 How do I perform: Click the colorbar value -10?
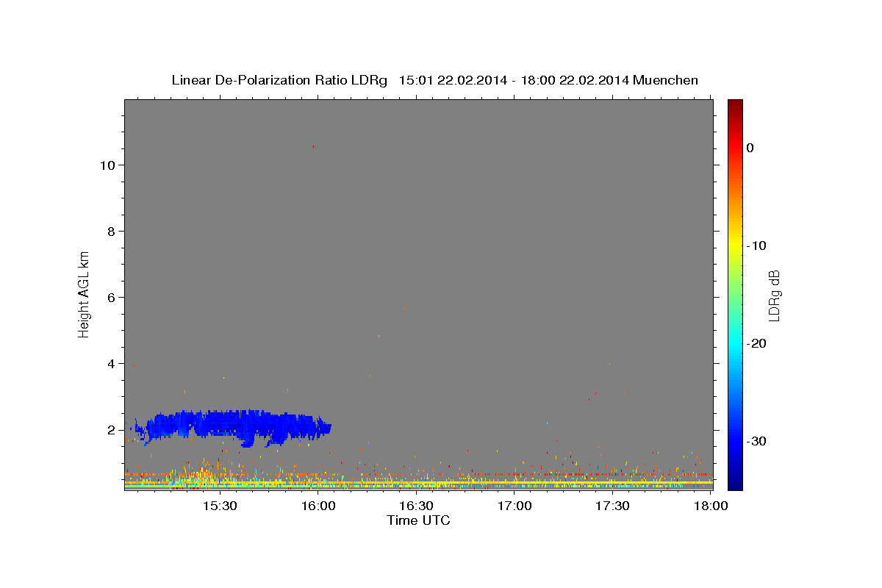pos(757,245)
